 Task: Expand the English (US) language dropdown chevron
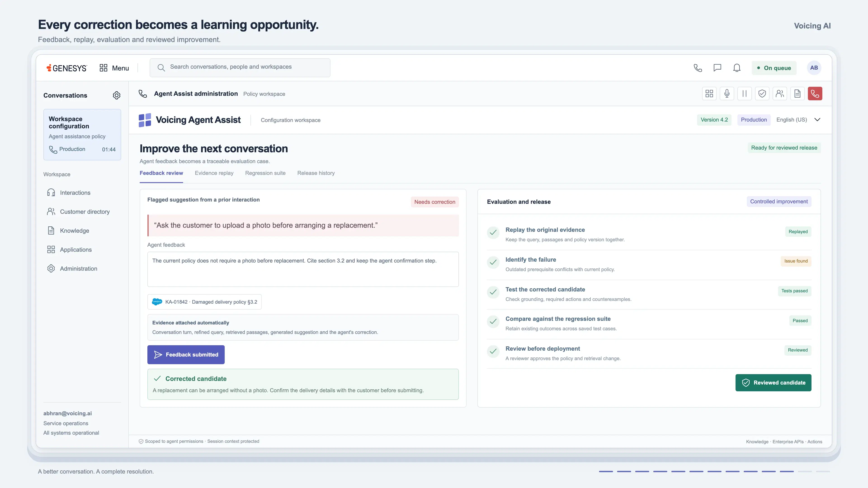[x=817, y=120]
